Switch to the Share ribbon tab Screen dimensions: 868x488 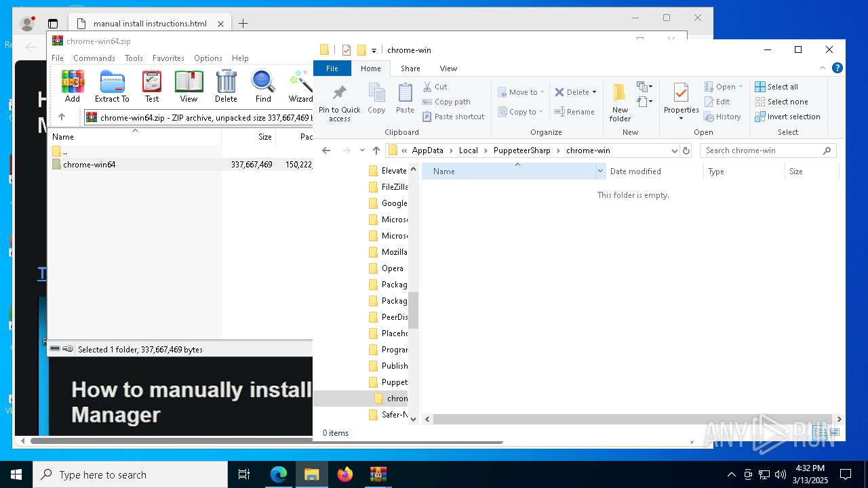410,68
